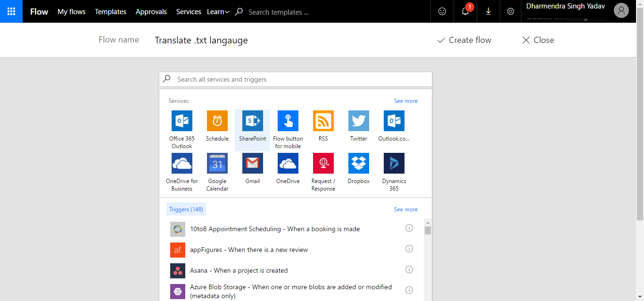Click the appFigures trigger icon

coord(178,250)
